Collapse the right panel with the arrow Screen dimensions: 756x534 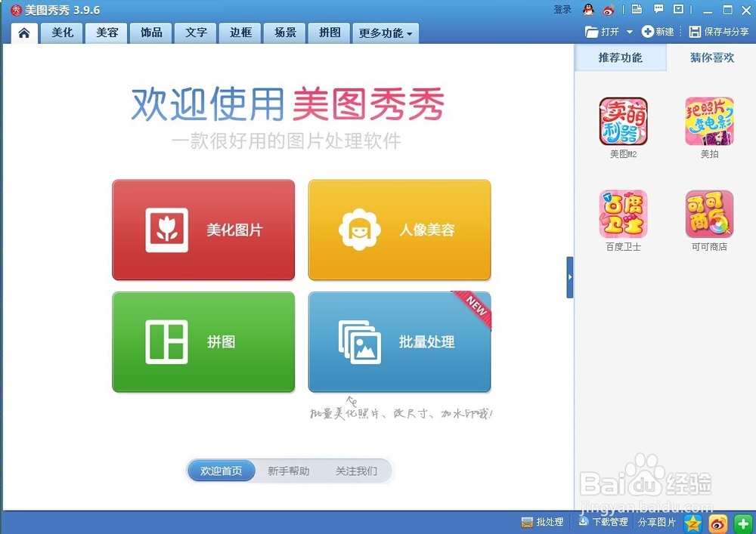[x=571, y=277]
